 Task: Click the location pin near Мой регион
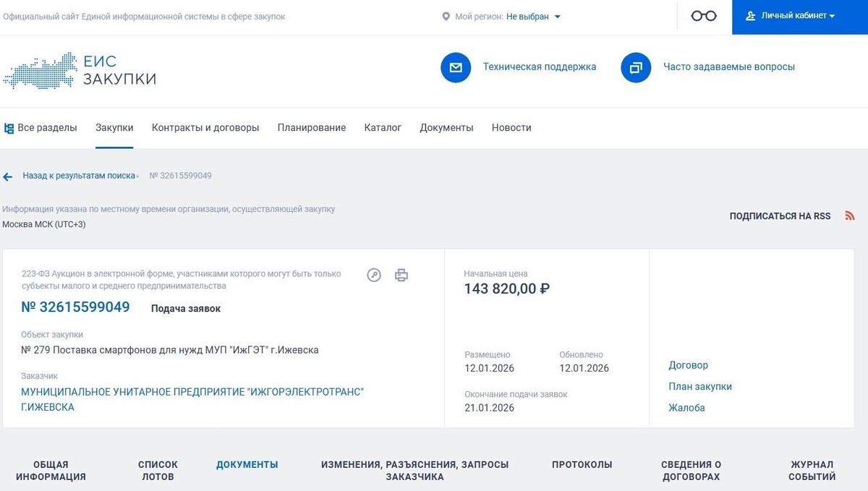tap(446, 15)
